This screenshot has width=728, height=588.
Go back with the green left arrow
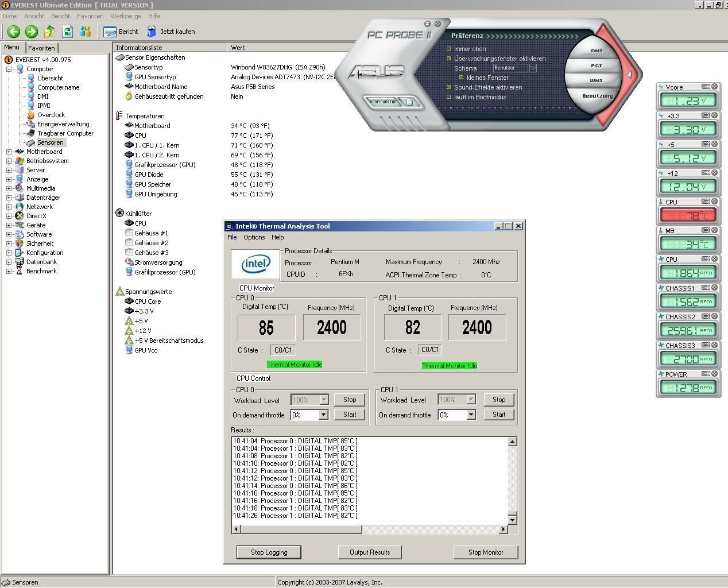coord(14,32)
